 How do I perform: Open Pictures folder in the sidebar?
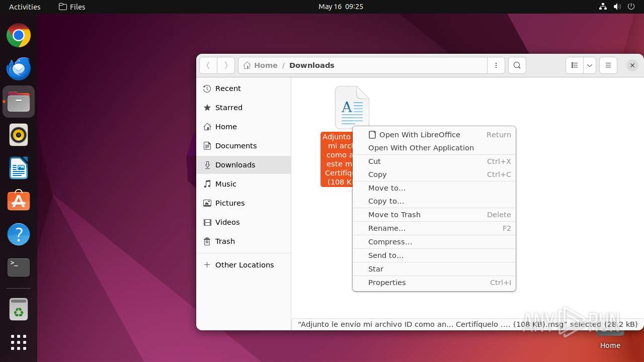pyautogui.click(x=244, y=203)
